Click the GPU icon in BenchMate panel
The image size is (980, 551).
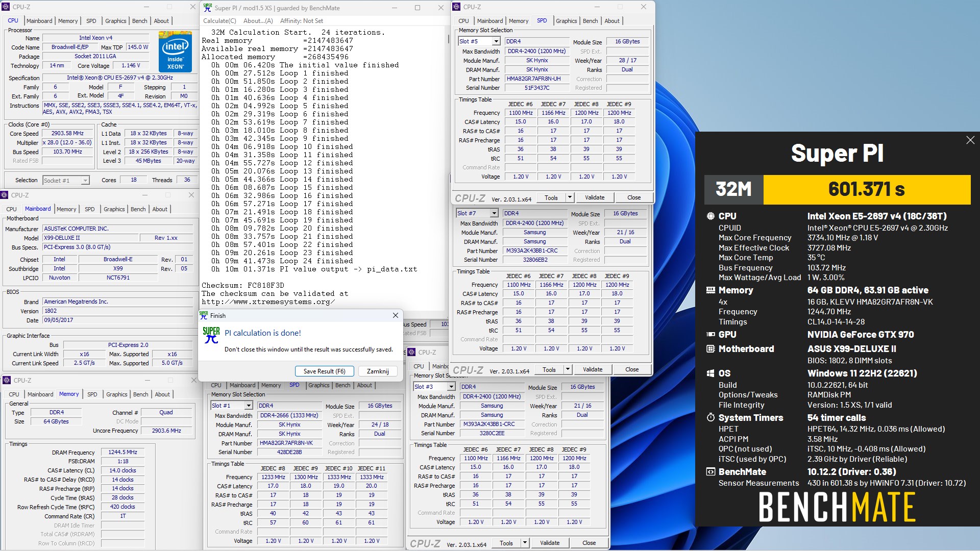[x=710, y=334]
